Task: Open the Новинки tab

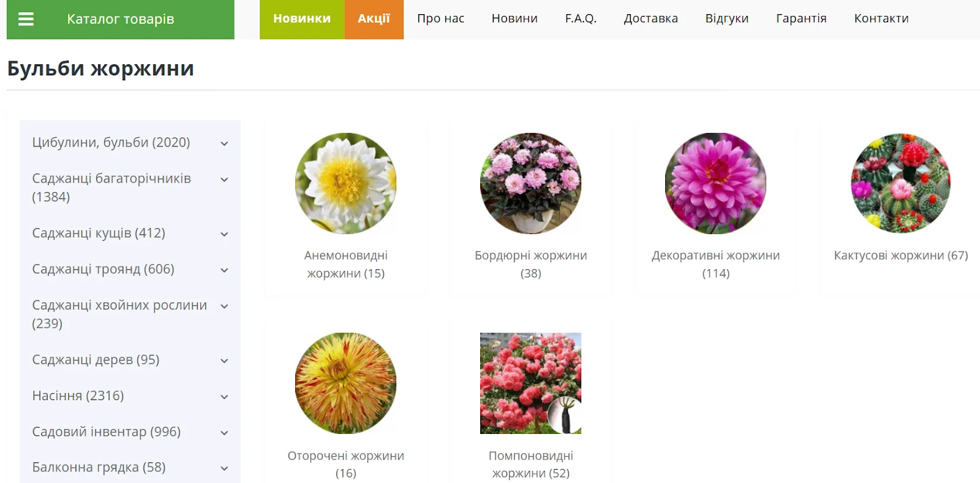Action: [x=302, y=19]
